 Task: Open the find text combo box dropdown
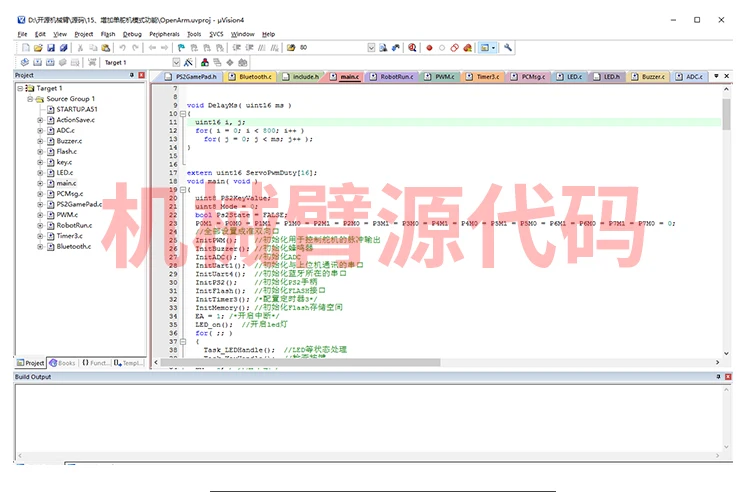coord(371,48)
